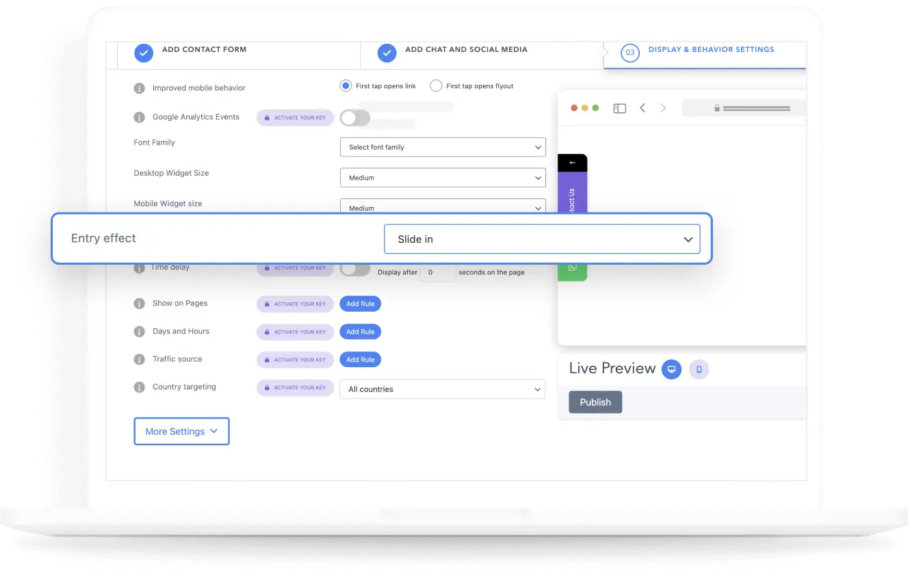Click info icon beside Time delay

click(x=139, y=268)
